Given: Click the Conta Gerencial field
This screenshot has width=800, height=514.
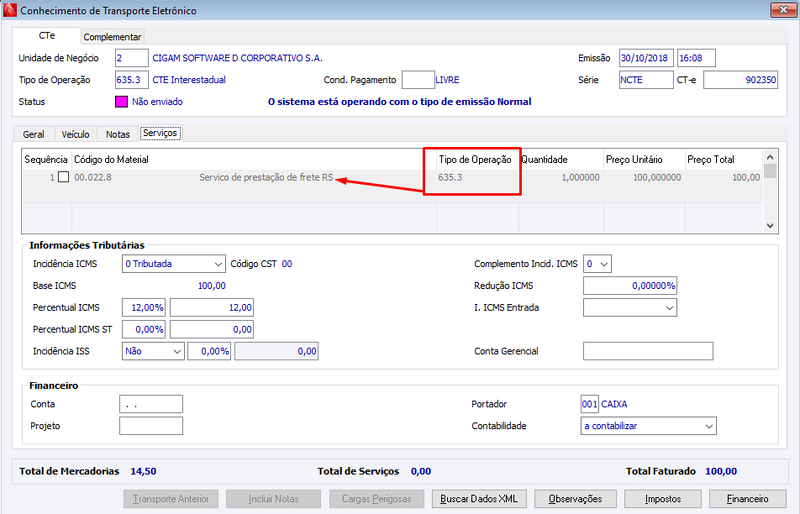Looking at the screenshot, I should pyautogui.click(x=648, y=351).
